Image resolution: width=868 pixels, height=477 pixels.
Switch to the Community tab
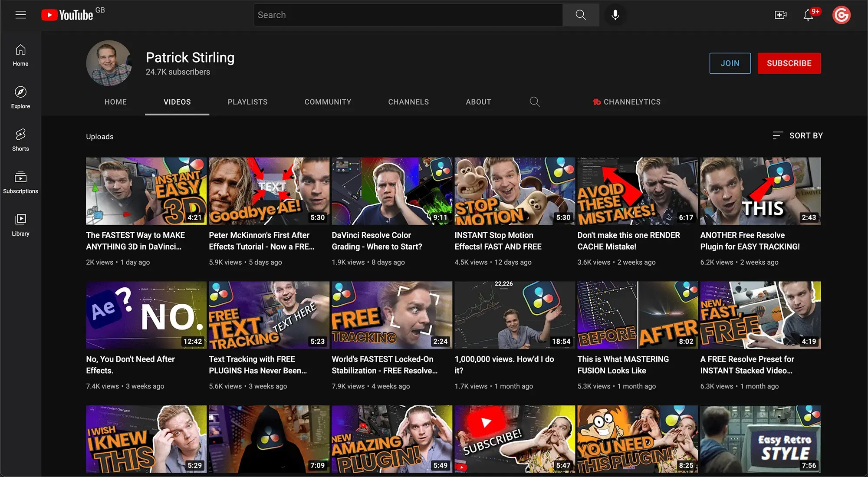[x=328, y=102]
